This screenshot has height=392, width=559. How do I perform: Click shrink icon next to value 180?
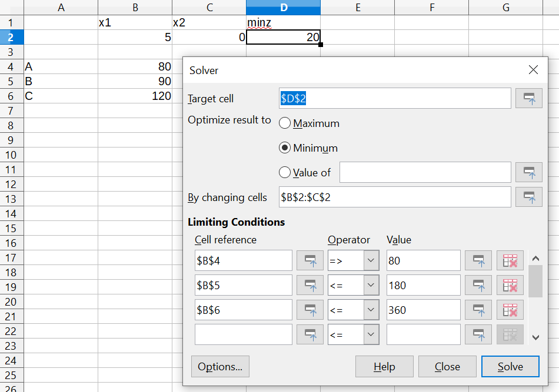click(478, 285)
